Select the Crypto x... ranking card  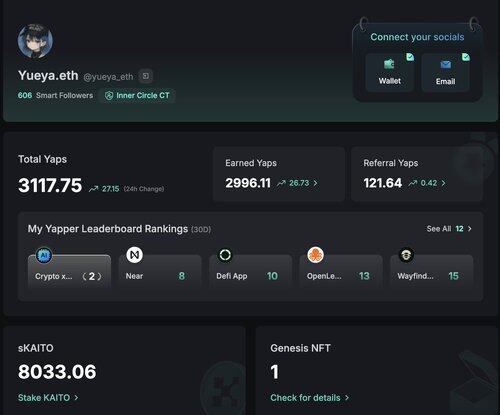(69, 272)
